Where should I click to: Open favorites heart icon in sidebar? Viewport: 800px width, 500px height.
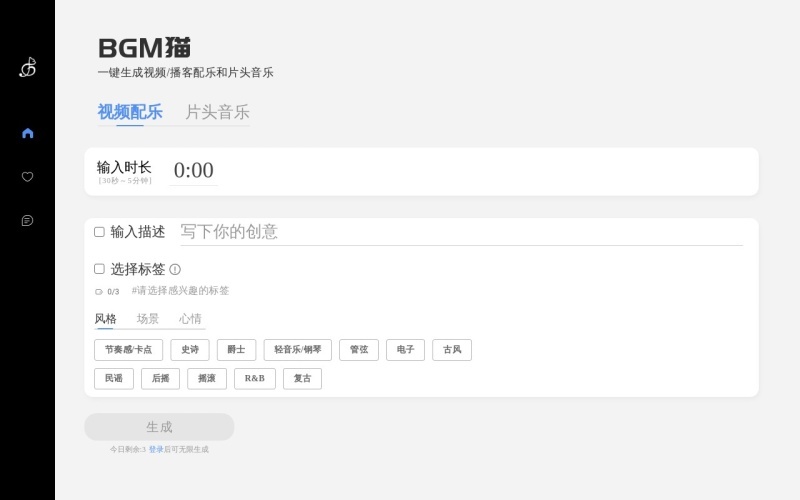(28, 177)
